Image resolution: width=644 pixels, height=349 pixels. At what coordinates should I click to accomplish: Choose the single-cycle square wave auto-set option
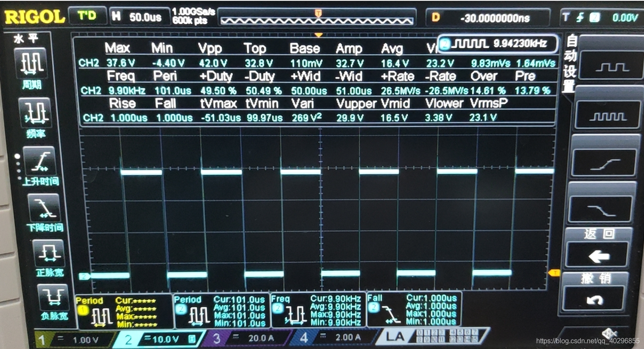pos(611,67)
